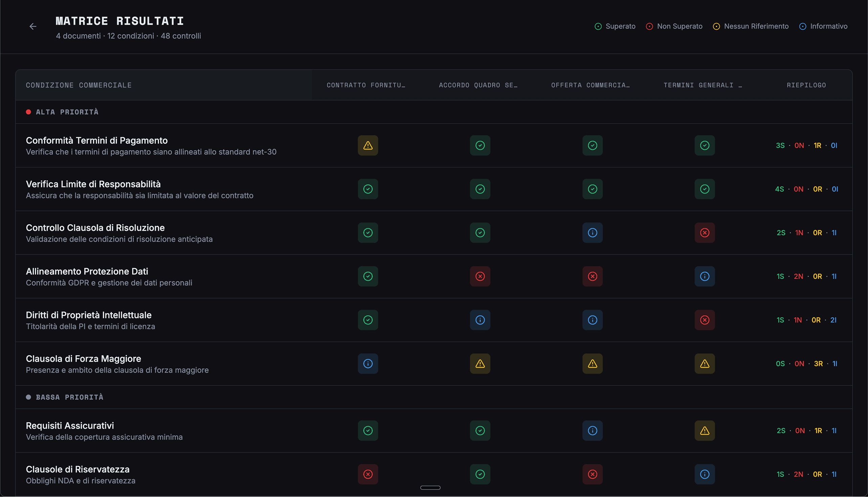Click Offerta Commerciale passed icon in Verifica Limite di Responsabilità row

[x=592, y=189]
